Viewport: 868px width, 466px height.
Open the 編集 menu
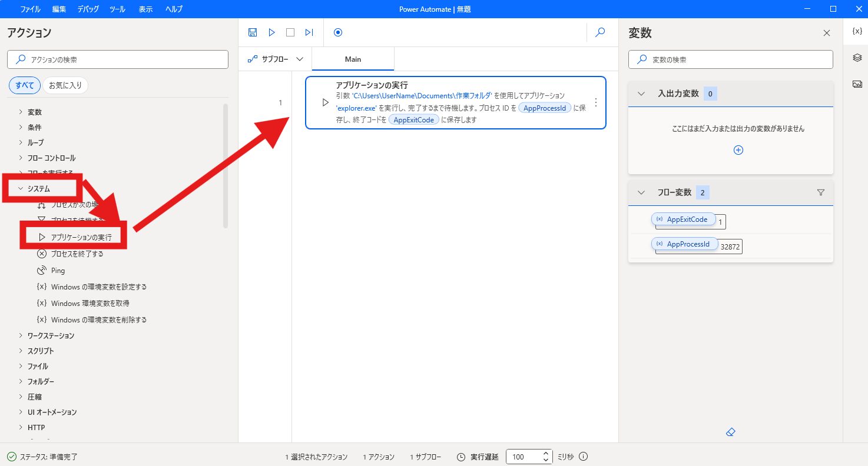pos(59,9)
